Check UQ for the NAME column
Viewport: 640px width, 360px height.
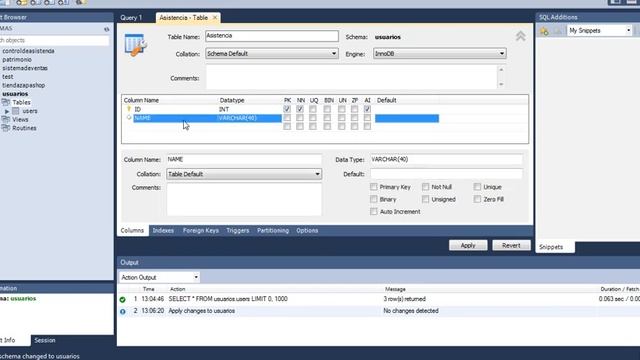click(313, 118)
